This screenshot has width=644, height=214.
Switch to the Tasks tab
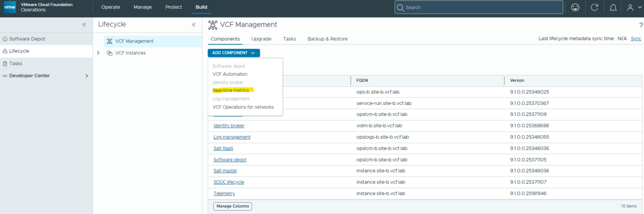pyautogui.click(x=289, y=39)
